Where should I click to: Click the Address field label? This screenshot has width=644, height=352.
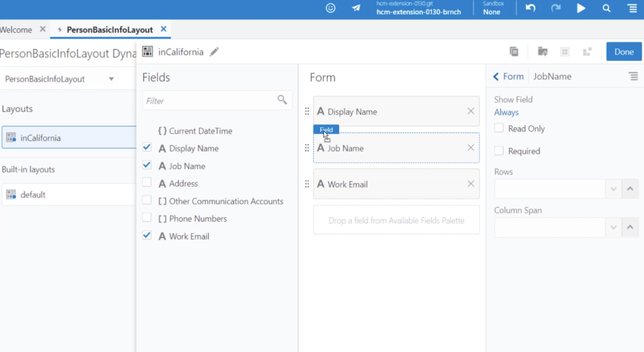tap(183, 184)
